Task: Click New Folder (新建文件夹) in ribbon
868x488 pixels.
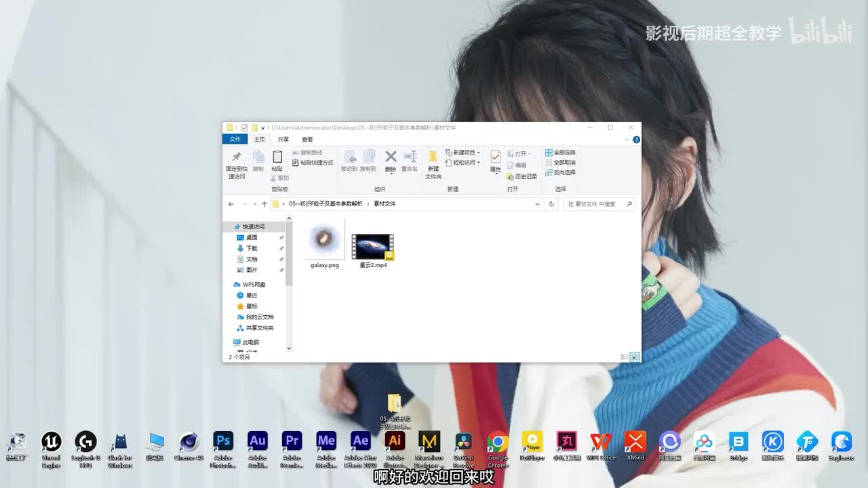Action: coord(433,165)
